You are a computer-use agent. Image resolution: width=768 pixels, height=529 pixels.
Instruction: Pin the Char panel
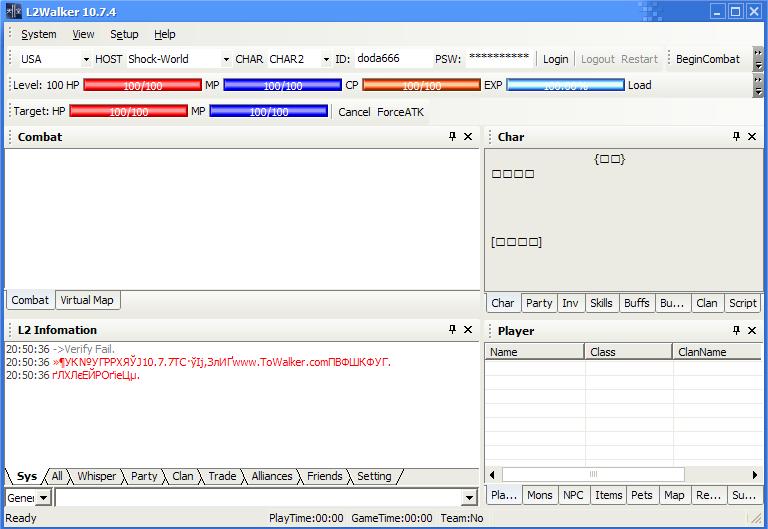[736, 137]
